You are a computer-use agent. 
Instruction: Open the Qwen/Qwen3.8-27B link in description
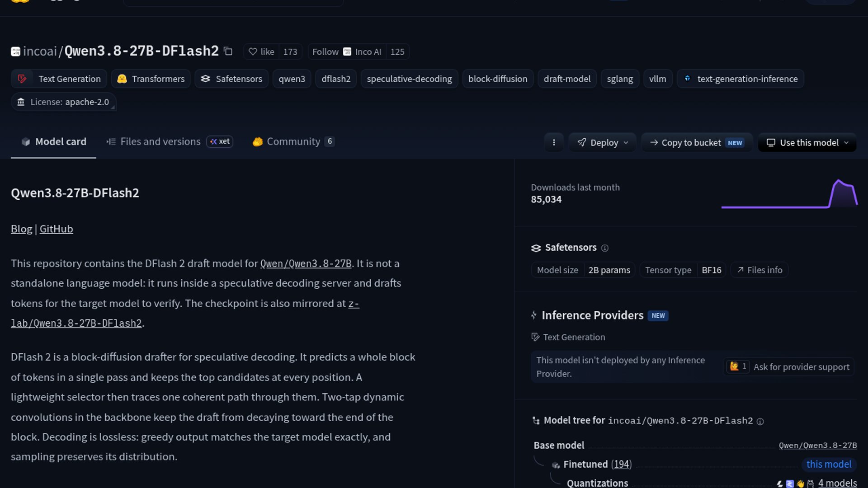(306, 263)
